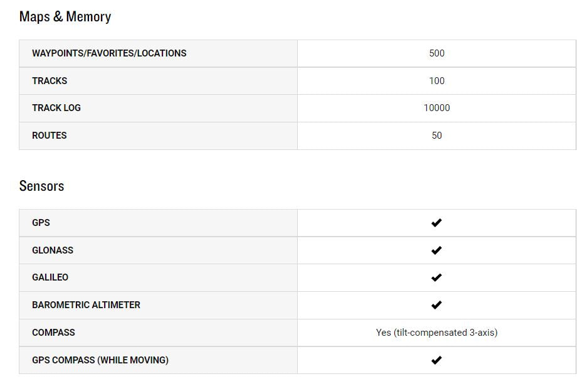This screenshot has width=588, height=391.
Task: Click the ROUTES row label
Action: click(x=50, y=136)
